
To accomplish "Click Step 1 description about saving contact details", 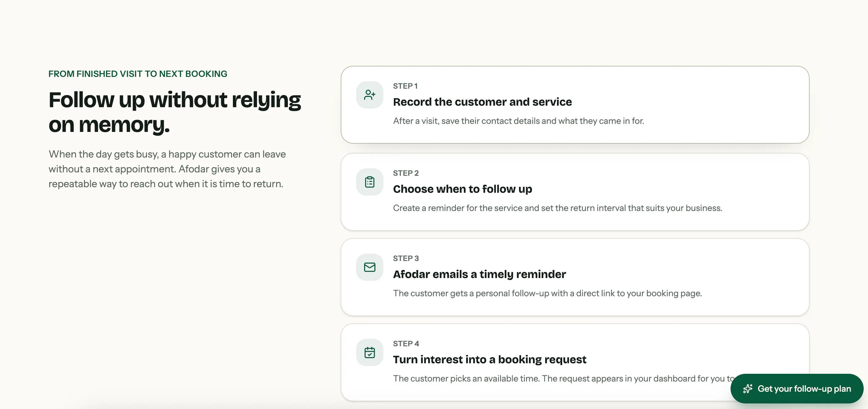I will coord(518,121).
